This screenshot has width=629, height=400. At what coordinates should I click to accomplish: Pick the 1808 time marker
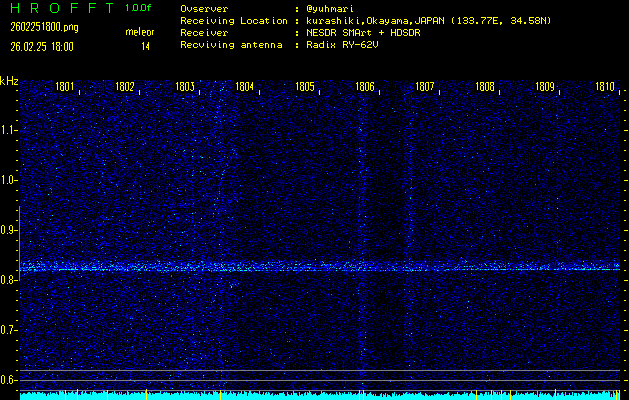click(x=485, y=87)
